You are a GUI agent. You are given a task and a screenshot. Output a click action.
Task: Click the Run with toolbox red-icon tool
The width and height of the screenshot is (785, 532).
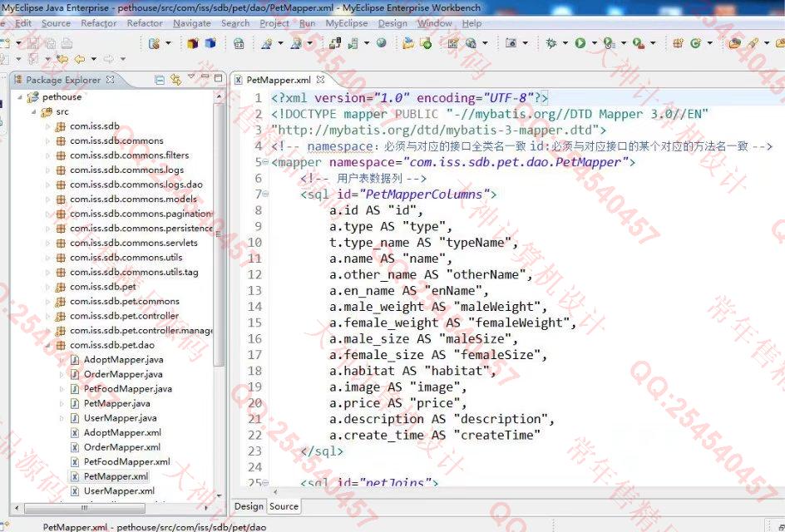click(x=639, y=43)
